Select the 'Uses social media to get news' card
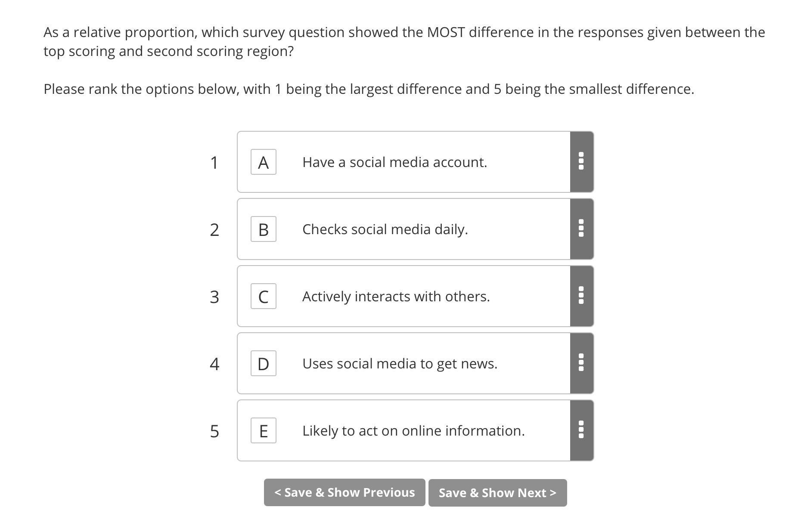804x532 pixels. 400,363
